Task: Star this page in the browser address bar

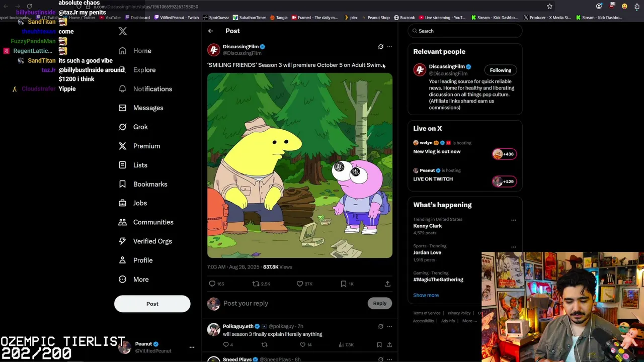Action: pyautogui.click(x=549, y=7)
